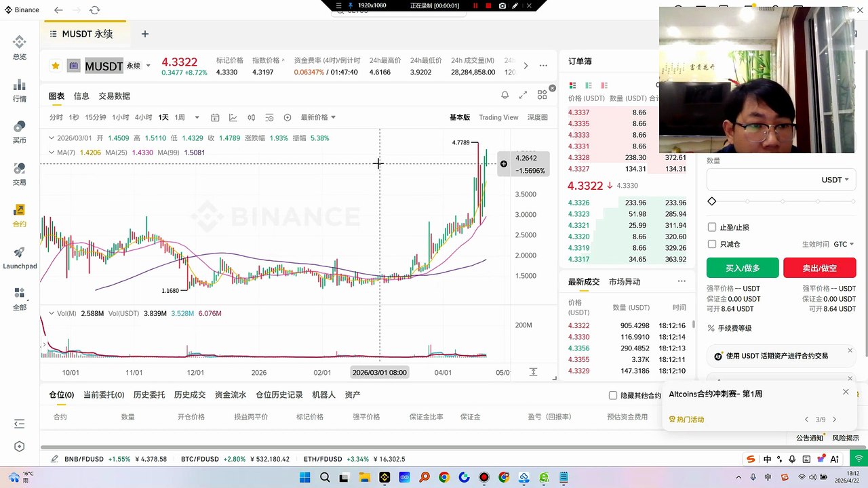Click the price alert bell icon
The image size is (868, 488).
(x=505, y=96)
